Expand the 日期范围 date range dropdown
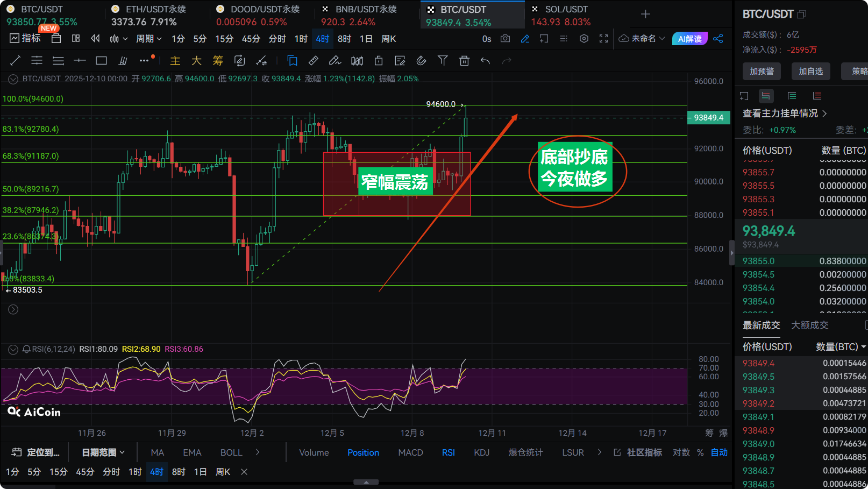The image size is (868, 489). point(103,452)
